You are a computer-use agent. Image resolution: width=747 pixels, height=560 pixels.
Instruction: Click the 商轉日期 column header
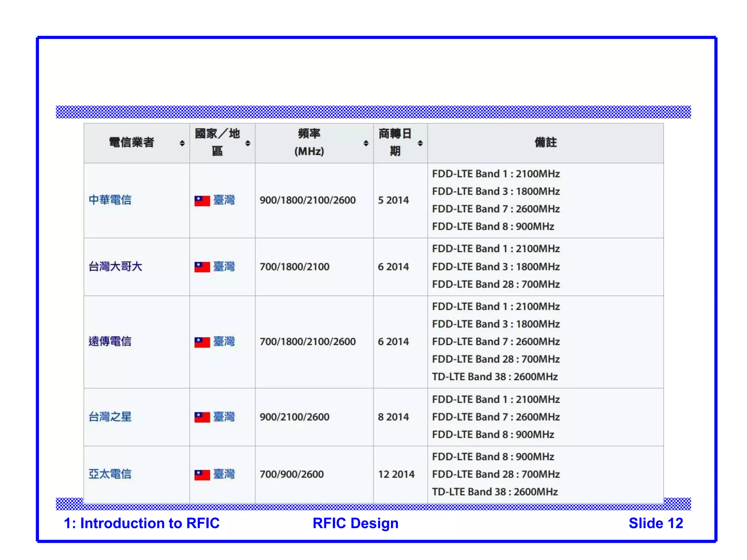[400, 143]
